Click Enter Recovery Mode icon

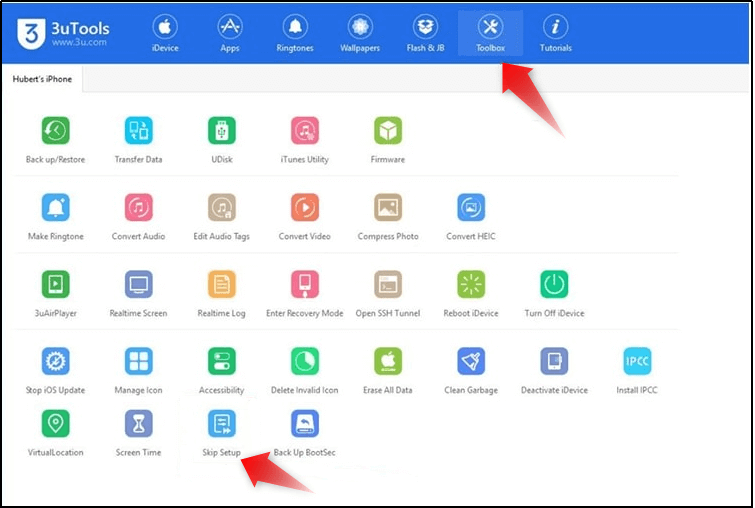[x=305, y=284]
